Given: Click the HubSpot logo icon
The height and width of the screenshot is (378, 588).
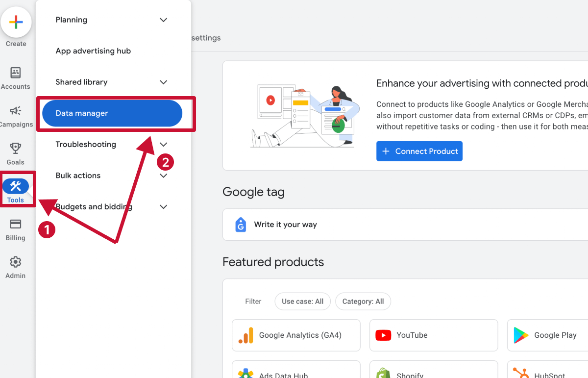Looking at the screenshot, I should click(521, 374).
